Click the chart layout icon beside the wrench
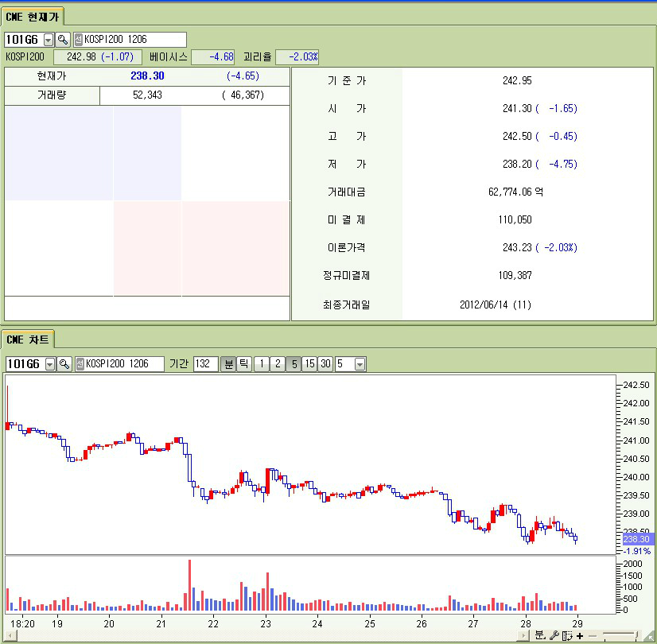Viewport: 657px width, 644px height. tap(566, 635)
